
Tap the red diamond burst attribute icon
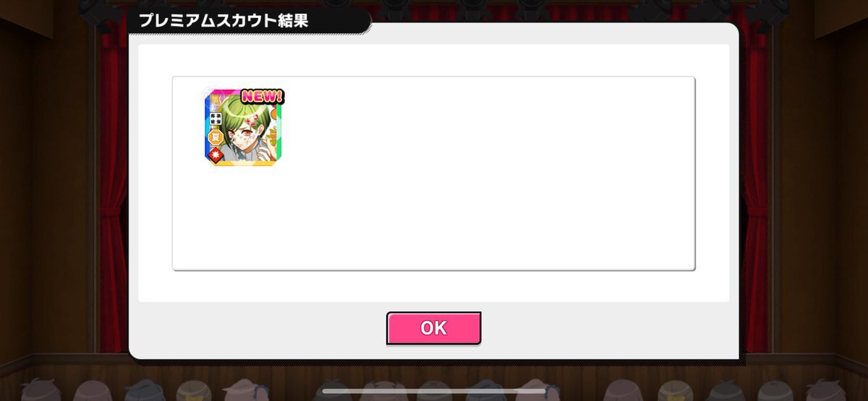216,154
